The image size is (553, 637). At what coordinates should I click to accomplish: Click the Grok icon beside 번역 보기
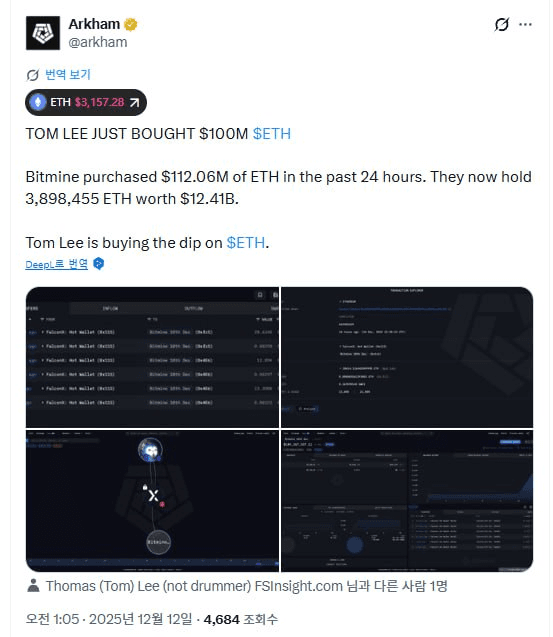pos(33,75)
